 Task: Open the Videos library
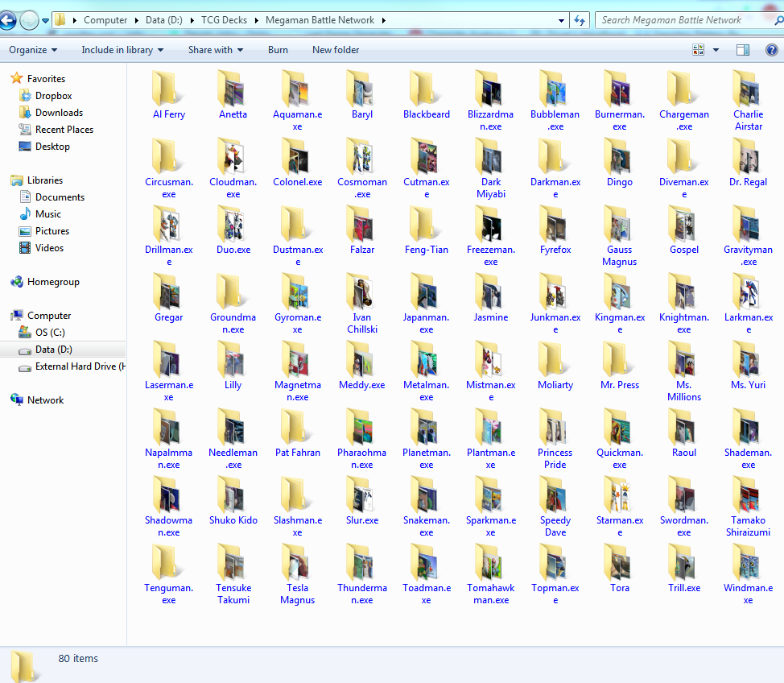coord(42,248)
